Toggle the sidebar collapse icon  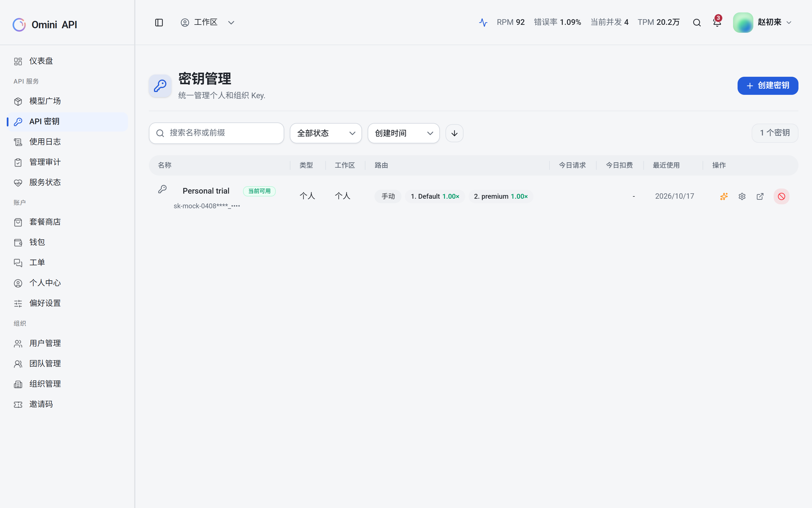(x=159, y=23)
